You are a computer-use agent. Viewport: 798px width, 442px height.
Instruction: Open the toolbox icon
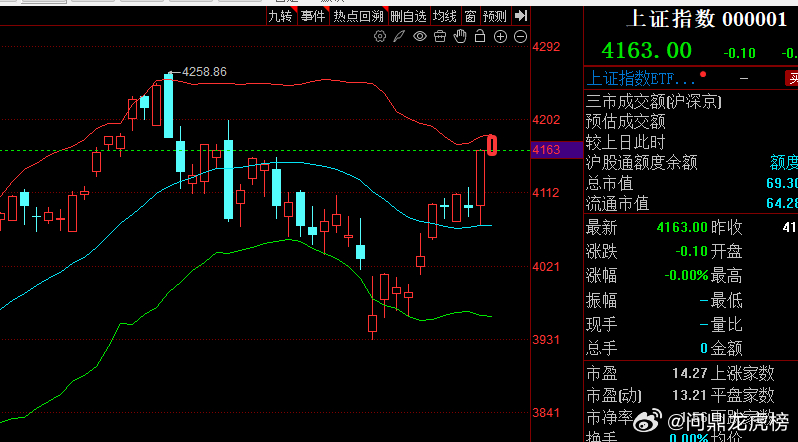tap(440, 36)
